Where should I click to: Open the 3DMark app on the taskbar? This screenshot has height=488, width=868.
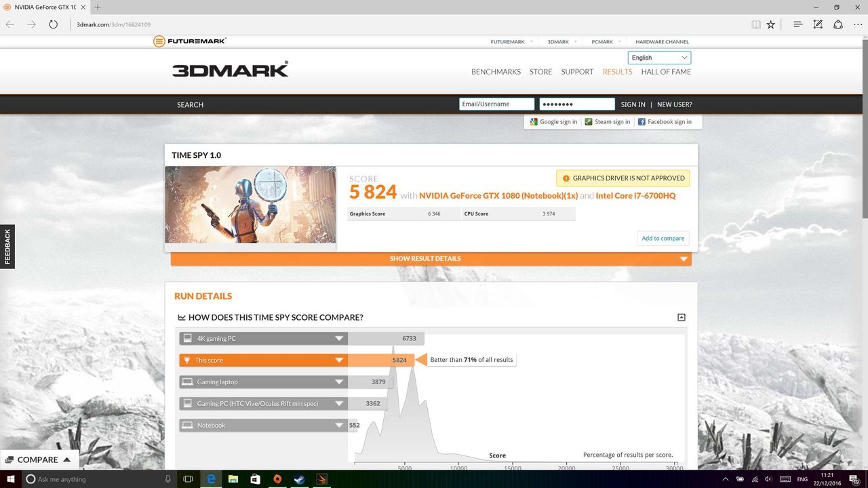[321, 479]
